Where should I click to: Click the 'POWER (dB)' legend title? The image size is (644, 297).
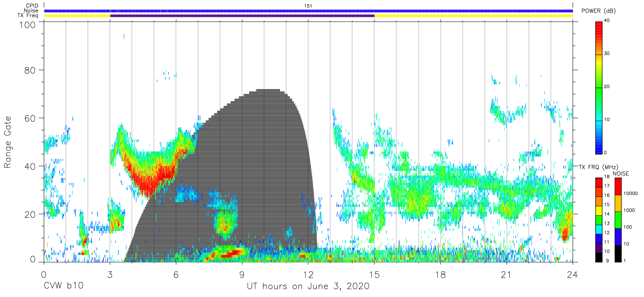point(598,11)
